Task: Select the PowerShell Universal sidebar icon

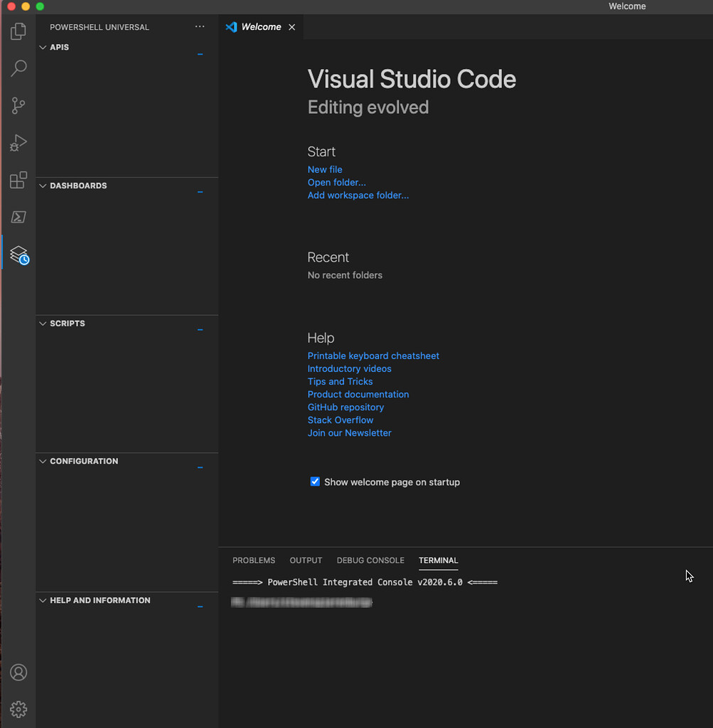Action: point(18,254)
